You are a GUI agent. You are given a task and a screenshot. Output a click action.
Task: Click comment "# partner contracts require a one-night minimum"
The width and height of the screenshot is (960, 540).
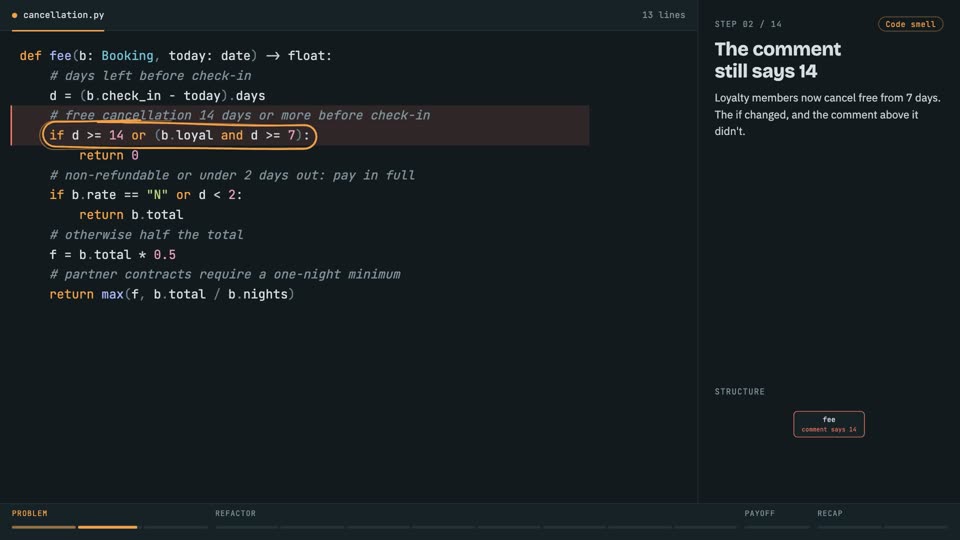click(225, 274)
